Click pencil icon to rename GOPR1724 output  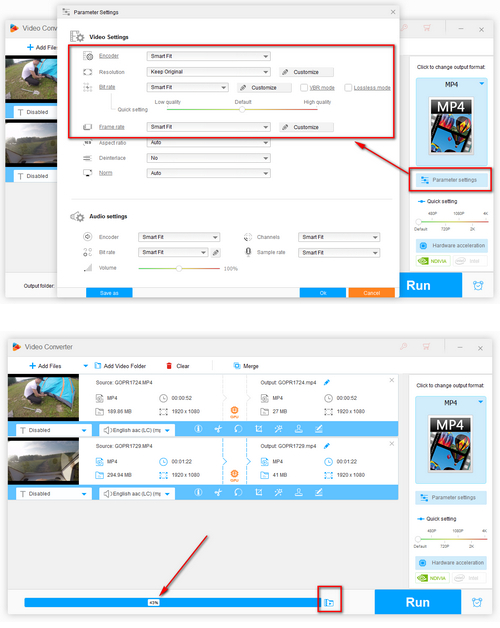327,382
